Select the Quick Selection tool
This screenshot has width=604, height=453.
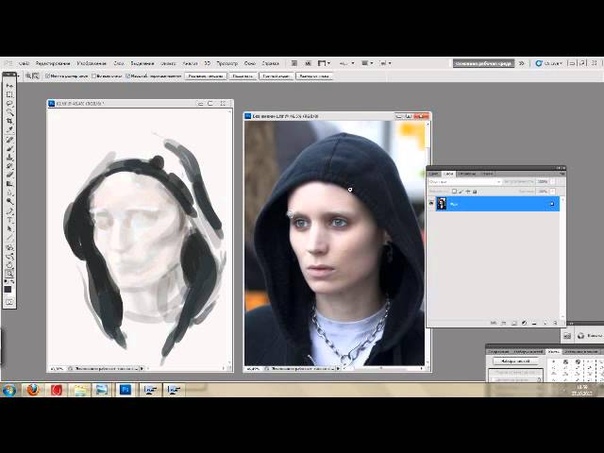[9, 112]
